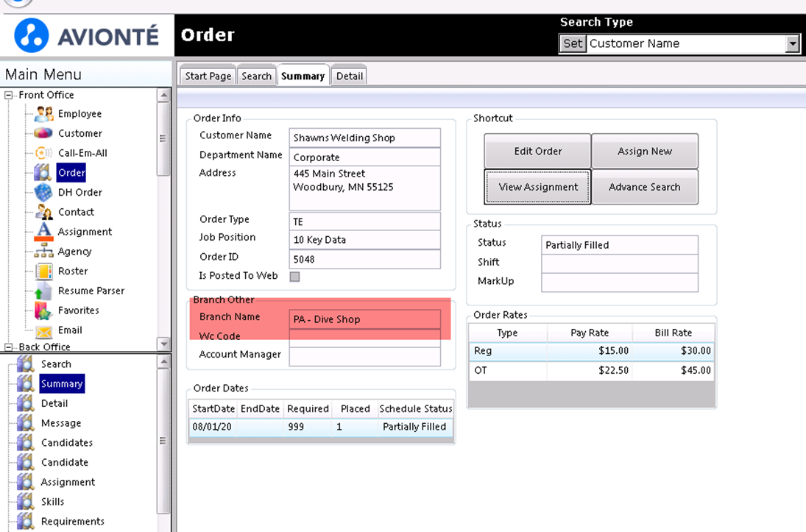The image size is (806, 532).
Task: Click the Order ID field showing 5048
Action: pyautogui.click(x=364, y=259)
